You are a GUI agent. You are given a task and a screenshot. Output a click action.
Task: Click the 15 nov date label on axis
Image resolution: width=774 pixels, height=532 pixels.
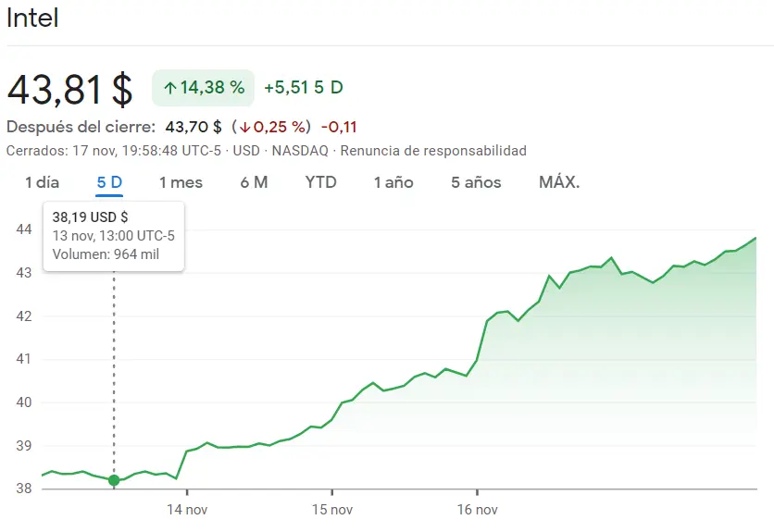[331, 509]
